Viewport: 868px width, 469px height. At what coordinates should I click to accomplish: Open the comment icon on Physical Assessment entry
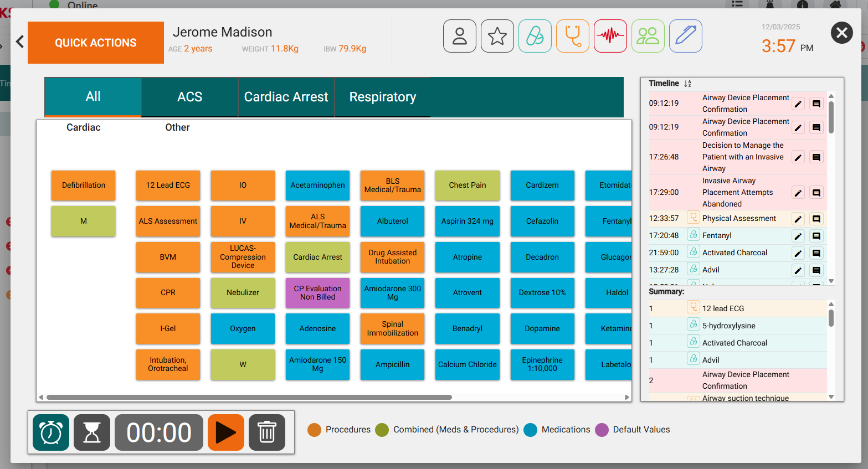(x=816, y=218)
